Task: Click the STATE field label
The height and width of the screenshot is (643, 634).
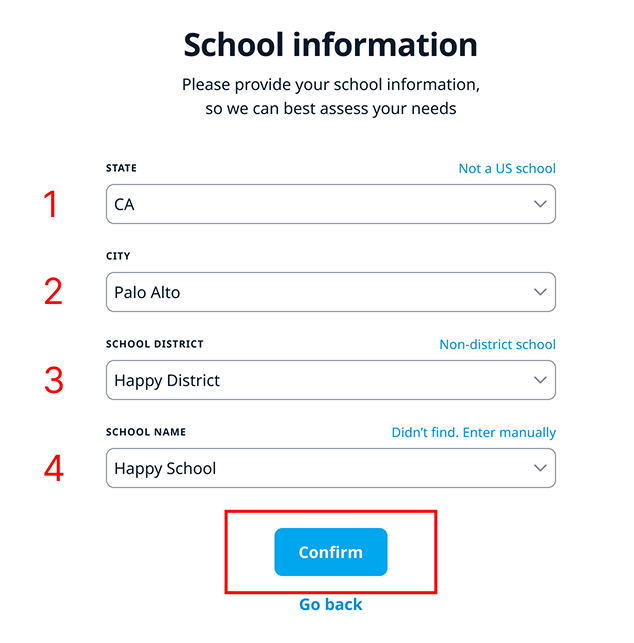Action: coord(122,168)
